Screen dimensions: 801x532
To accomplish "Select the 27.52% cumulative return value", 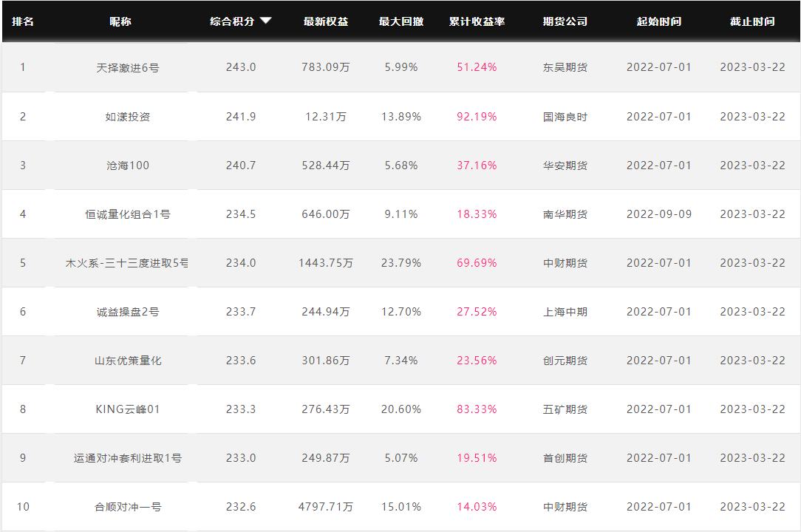I will [477, 312].
